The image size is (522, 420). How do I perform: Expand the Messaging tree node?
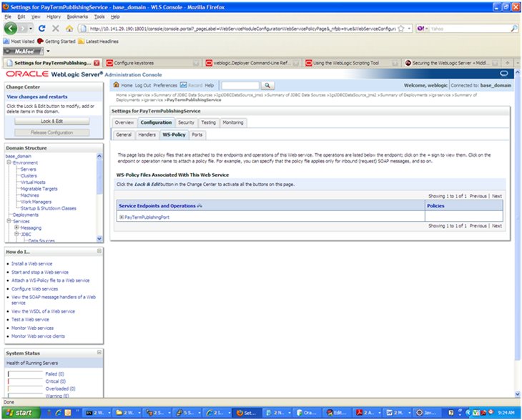point(16,228)
